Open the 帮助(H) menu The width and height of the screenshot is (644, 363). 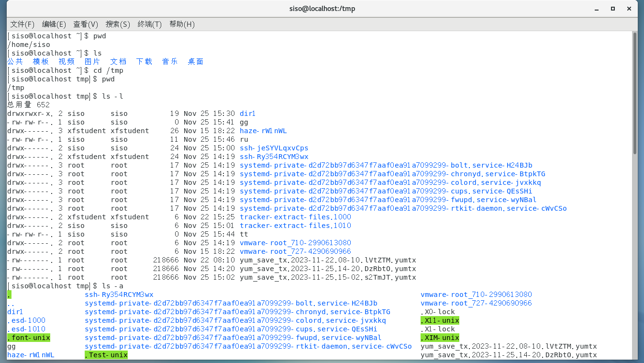182,24
